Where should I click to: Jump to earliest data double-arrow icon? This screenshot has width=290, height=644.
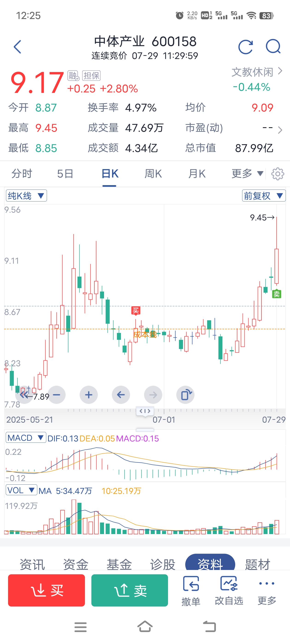(24, 395)
